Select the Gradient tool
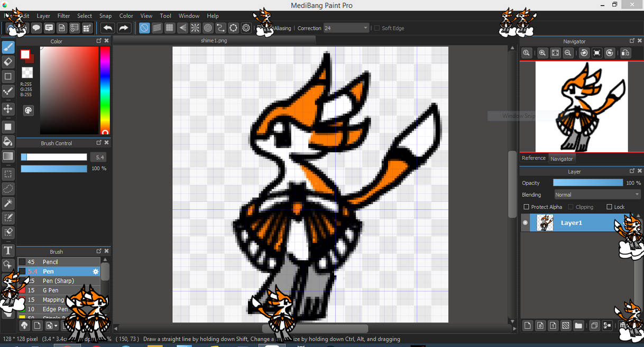This screenshot has width=644, height=347. pos(8,156)
